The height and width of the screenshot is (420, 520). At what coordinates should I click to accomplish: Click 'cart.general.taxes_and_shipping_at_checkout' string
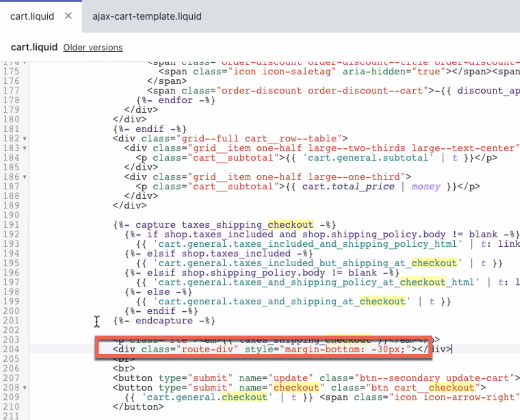(x=282, y=302)
